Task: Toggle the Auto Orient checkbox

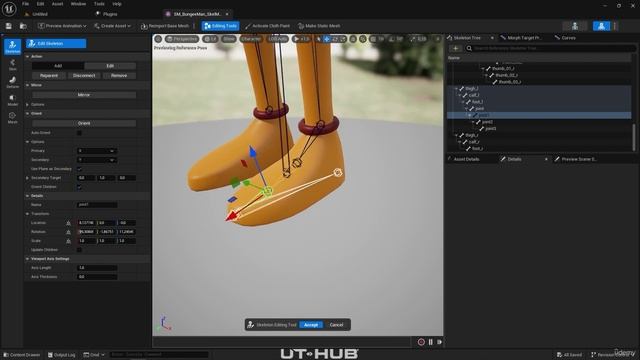Action: click(x=79, y=133)
